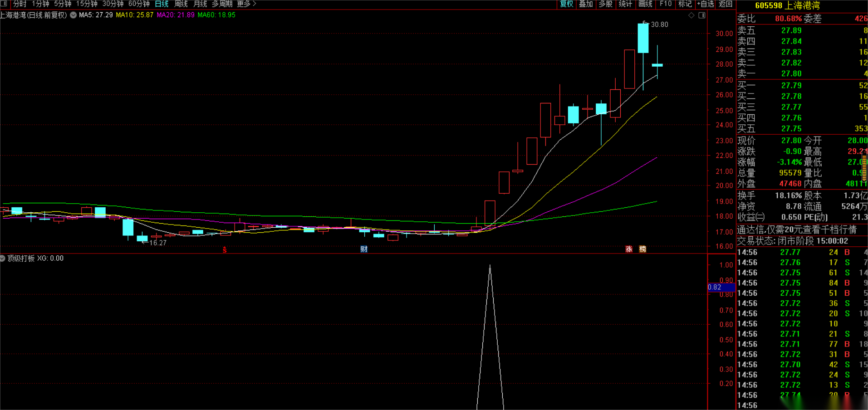
Task: Select the 60分钟 period tab
Action: [x=139, y=4]
